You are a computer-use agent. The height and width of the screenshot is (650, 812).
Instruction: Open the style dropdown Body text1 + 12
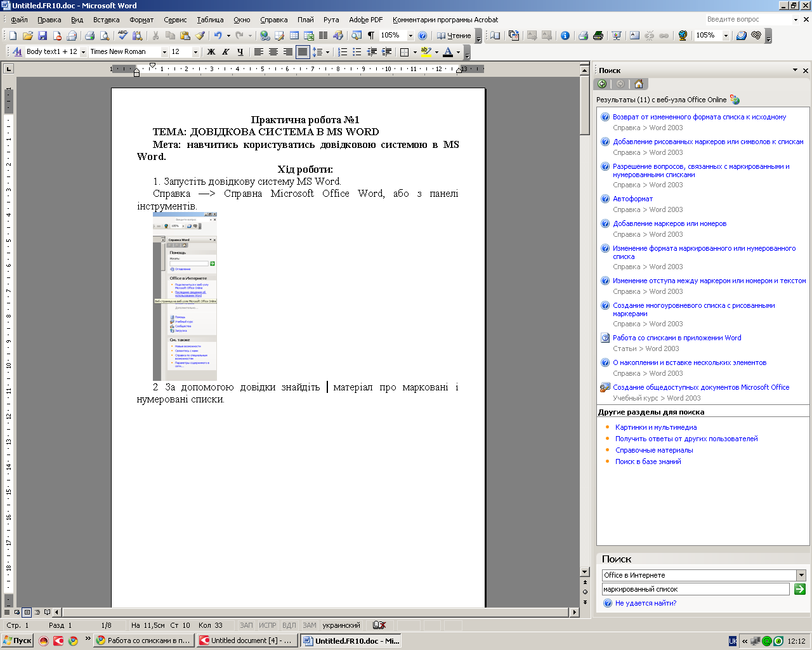click(83, 52)
